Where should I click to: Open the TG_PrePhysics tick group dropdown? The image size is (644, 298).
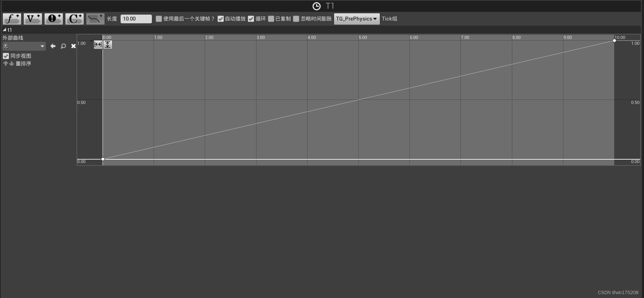357,19
